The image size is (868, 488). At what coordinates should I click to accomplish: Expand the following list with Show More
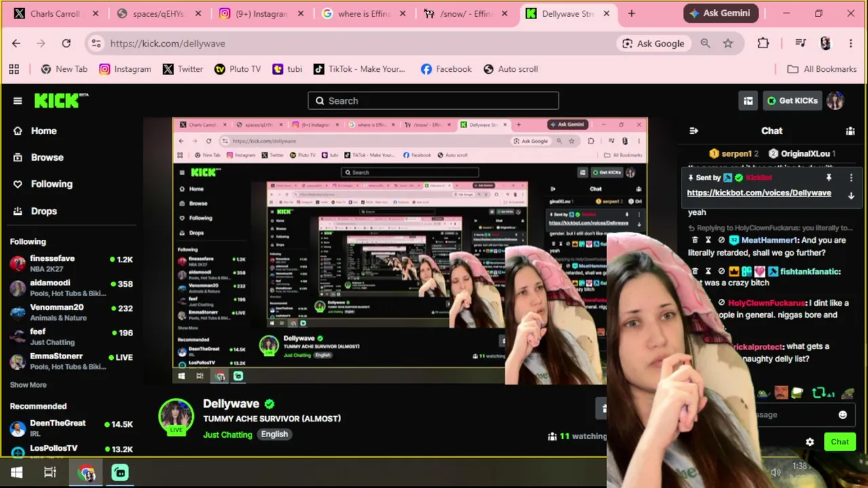tap(28, 385)
